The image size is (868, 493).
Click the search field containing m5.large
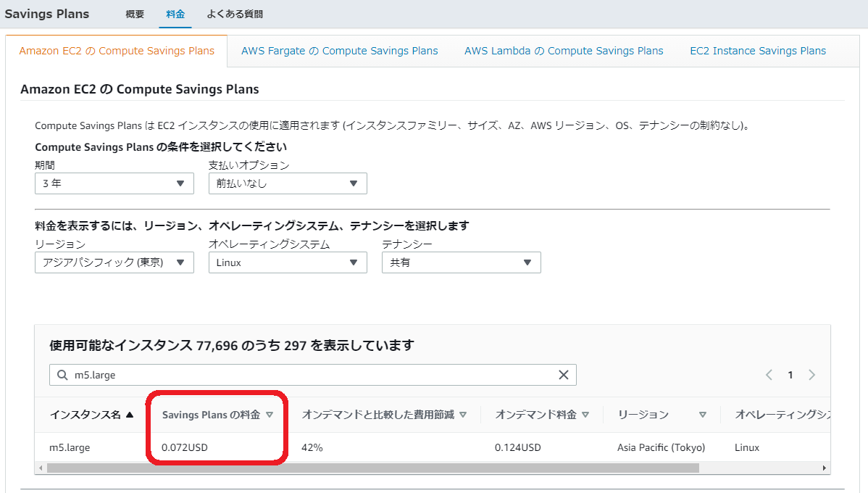tap(313, 375)
